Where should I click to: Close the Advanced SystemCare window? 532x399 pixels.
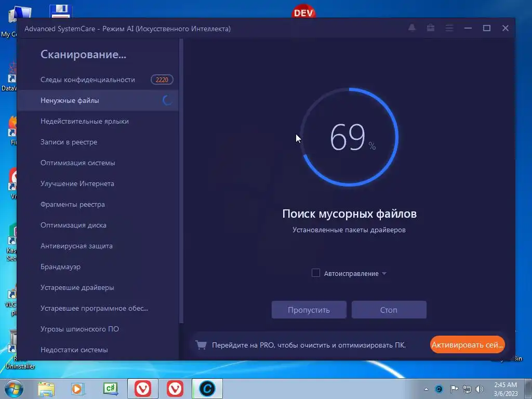click(505, 28)
